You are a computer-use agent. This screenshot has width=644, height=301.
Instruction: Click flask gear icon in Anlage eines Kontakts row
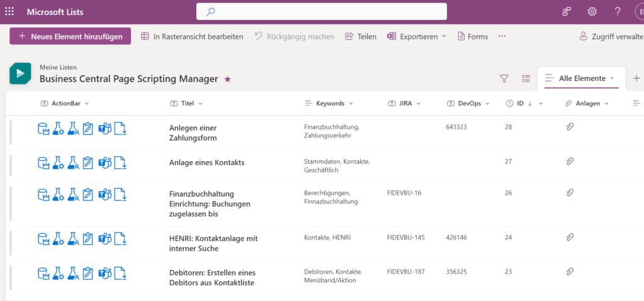[x=58, y=163]
